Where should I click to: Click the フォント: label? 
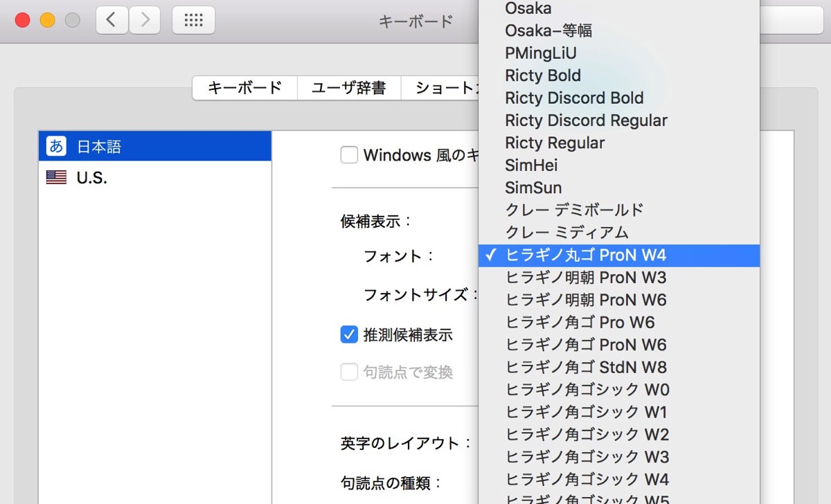click(x=399, y=256)
